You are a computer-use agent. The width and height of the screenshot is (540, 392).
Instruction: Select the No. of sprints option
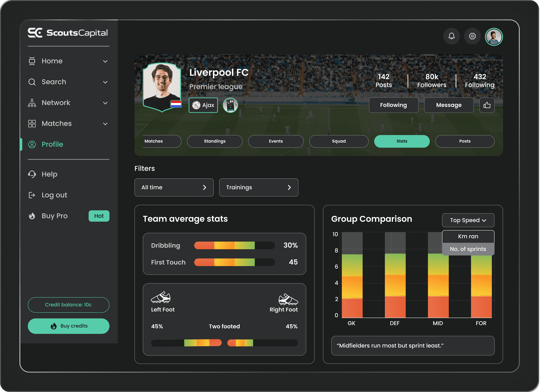(468, 249)
